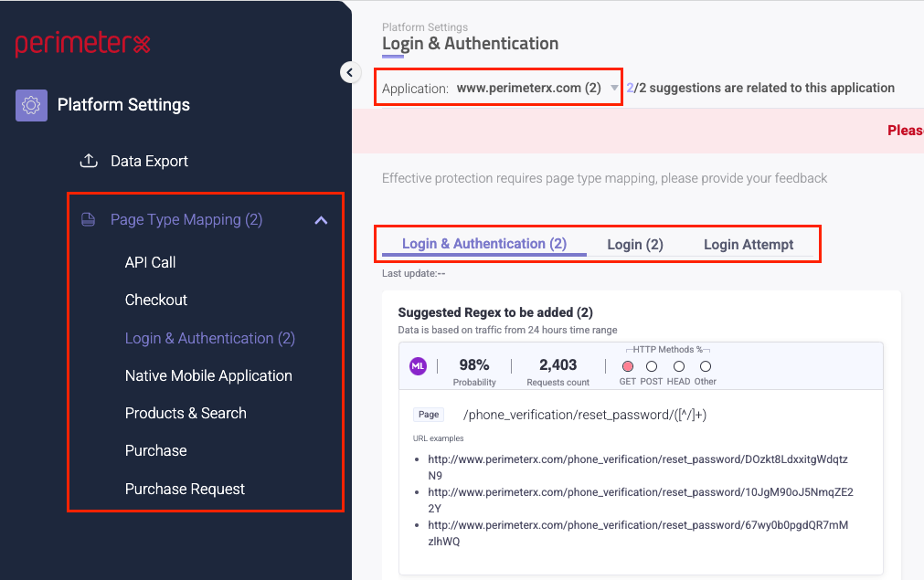
Task: Select the Other HTTP method radio
Action: pyautogui.click(x=706, y=366)
